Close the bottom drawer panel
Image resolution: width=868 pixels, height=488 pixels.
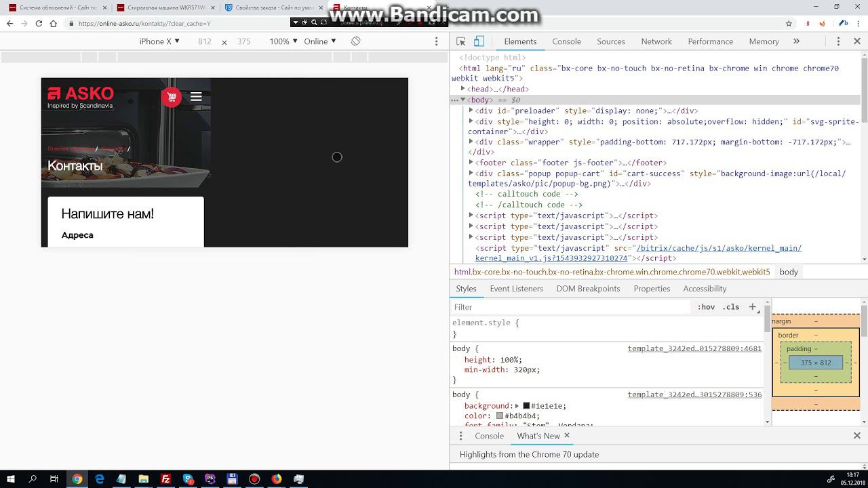[x=857, y=436]
